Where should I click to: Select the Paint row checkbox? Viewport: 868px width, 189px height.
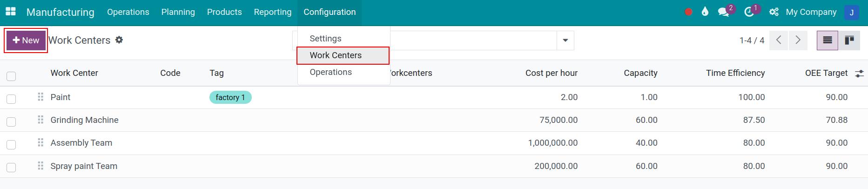point(12,99)
